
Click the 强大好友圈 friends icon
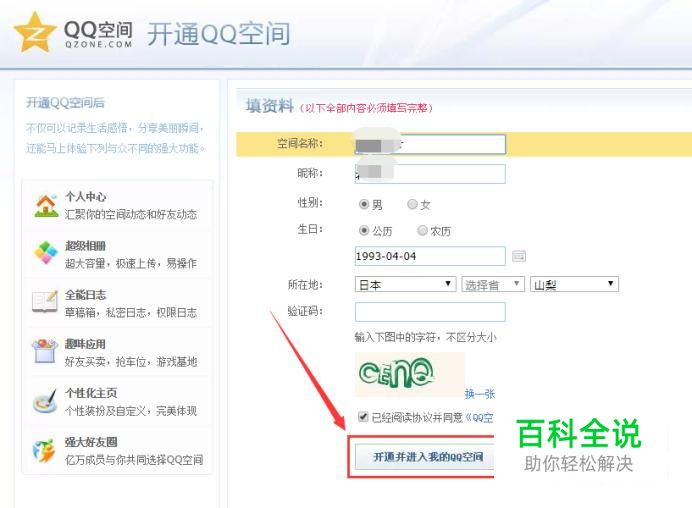45,450
